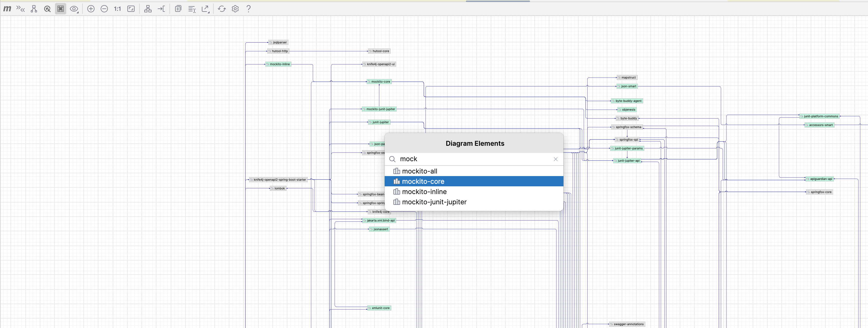The image size is (868, 328).
Task: Select mockito-all in results list
Action: point(474,171)
